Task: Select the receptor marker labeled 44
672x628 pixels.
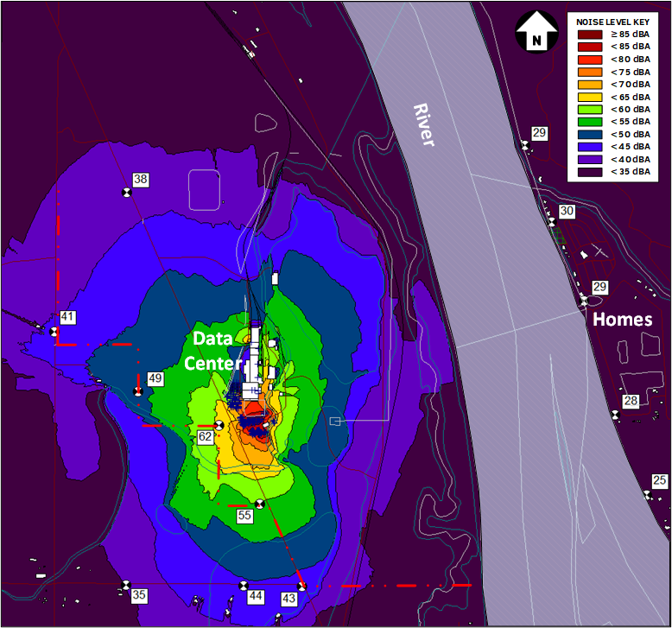Action: tap(243, 586)
